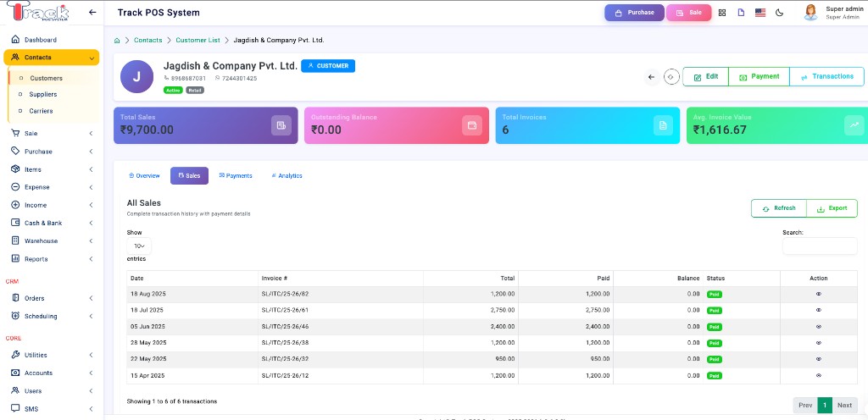Click the home icon in breadcrumb
Viewport: 868px width, 420px height.
click(x=117, y=41)
